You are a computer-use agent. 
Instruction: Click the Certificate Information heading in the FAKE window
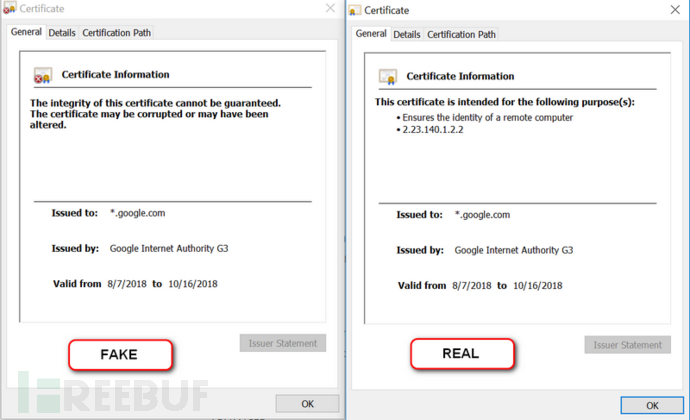pyautogui.click(x=115, y=74)
